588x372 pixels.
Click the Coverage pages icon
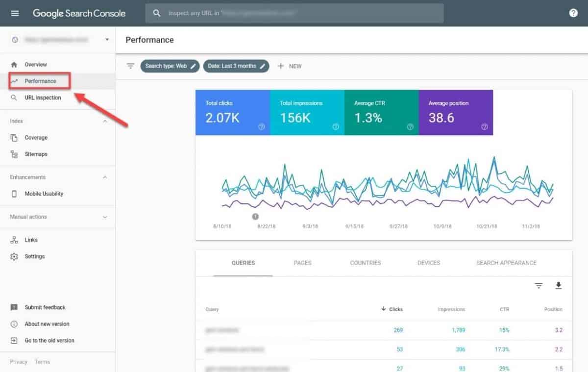click(x=14, y=138)
